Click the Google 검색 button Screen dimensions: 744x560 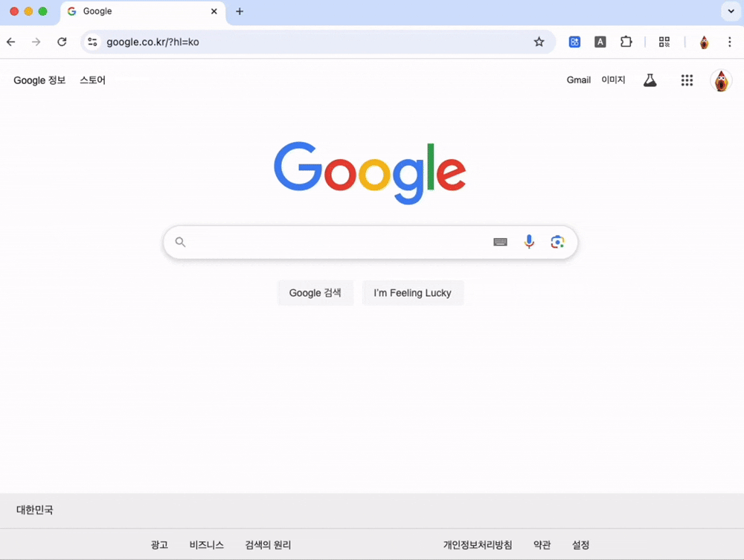315,292
